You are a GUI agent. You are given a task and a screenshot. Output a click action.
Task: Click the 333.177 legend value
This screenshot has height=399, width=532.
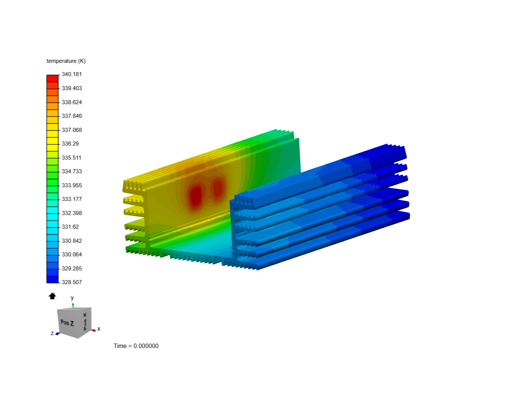(x=72, y=199)
